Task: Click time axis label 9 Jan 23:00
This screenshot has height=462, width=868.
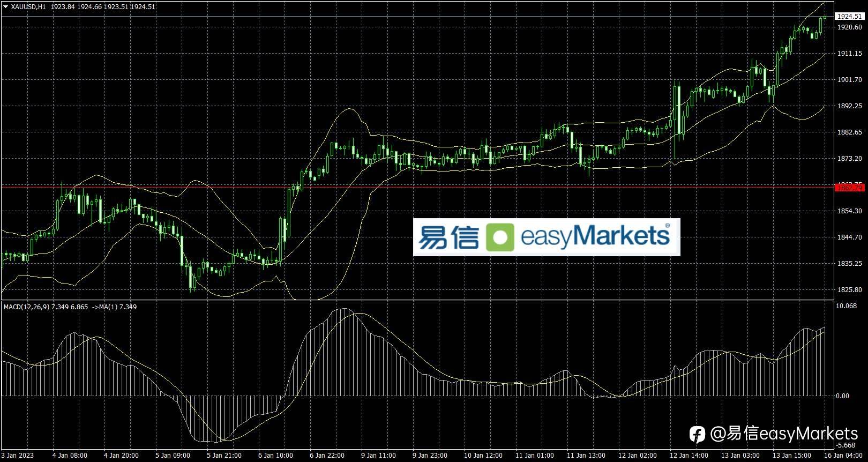Action: point(430,456)
